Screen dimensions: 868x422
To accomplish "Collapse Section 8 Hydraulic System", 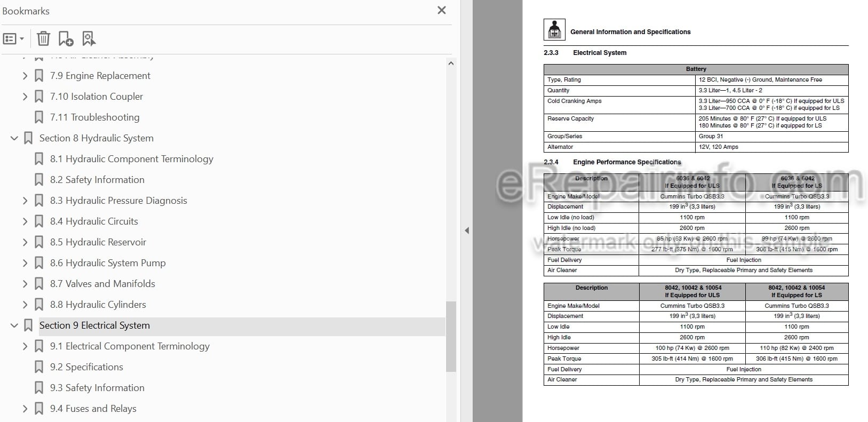I will click(x=14, y=138).
